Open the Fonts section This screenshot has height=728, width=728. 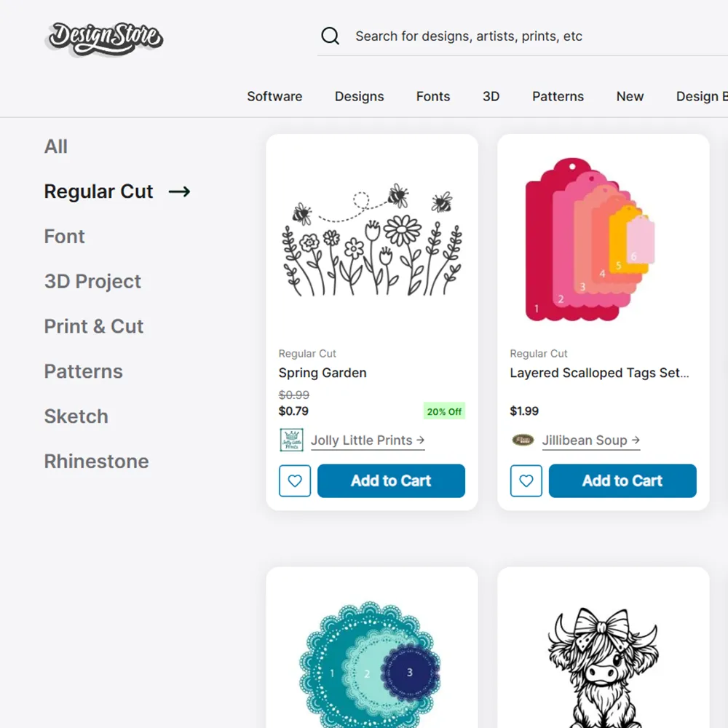(432, 96)
